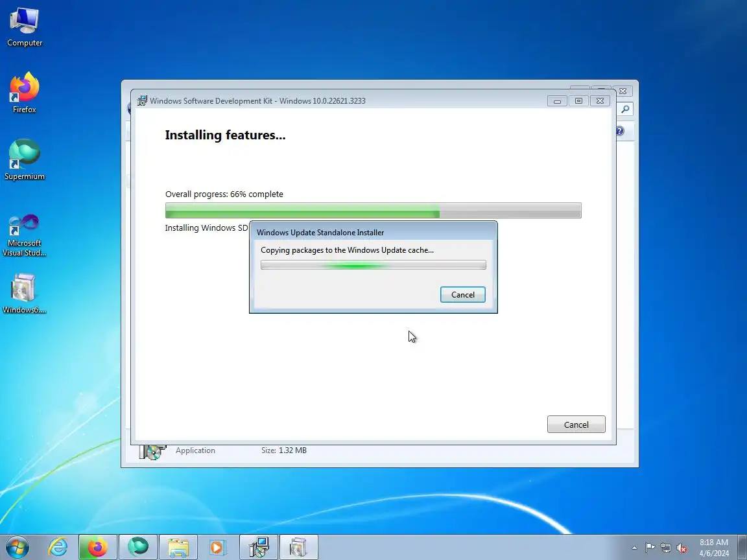The width and height of the screenshot is (747, 560).
Task: Open the Windows Start menu orb
Action: click(x=17, y=547)
